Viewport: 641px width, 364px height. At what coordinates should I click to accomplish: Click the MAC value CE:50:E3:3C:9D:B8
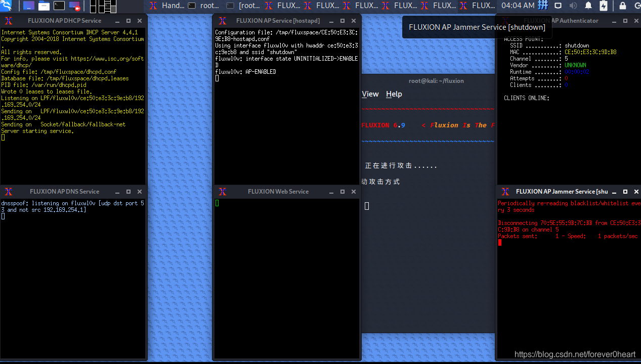[590, 52]
